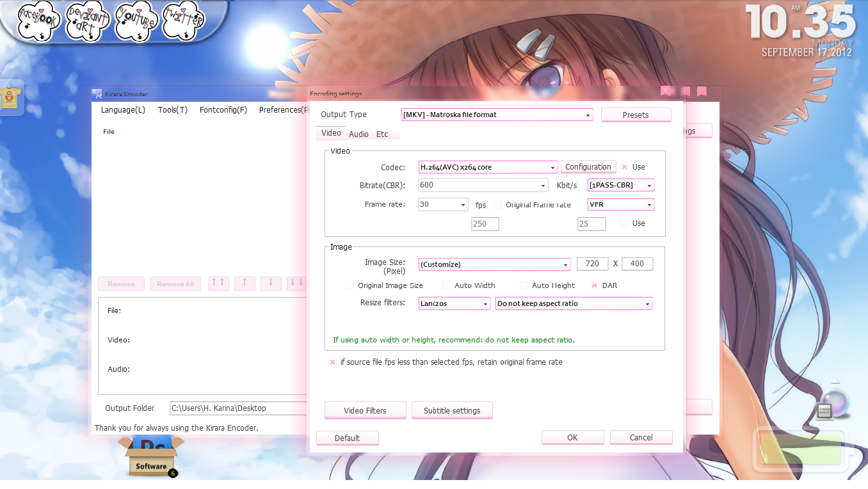Open the Frame rate 30 dropdown
This screenshot has height=489, width=868.
(443, 205)
